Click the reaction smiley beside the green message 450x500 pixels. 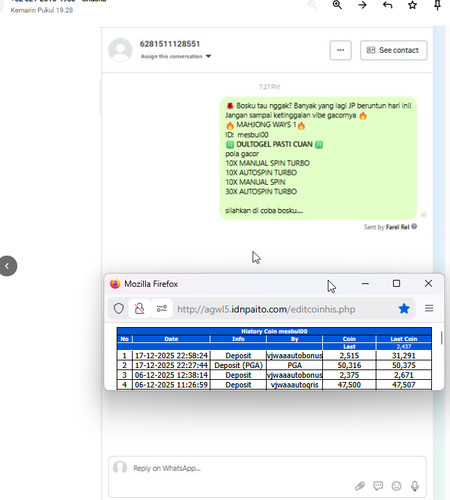click(424, 215)
